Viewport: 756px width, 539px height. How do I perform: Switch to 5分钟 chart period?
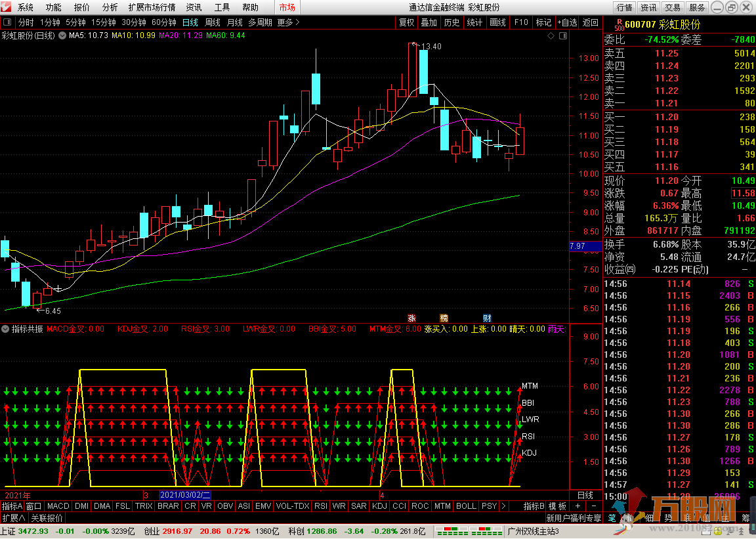(75, 22)
